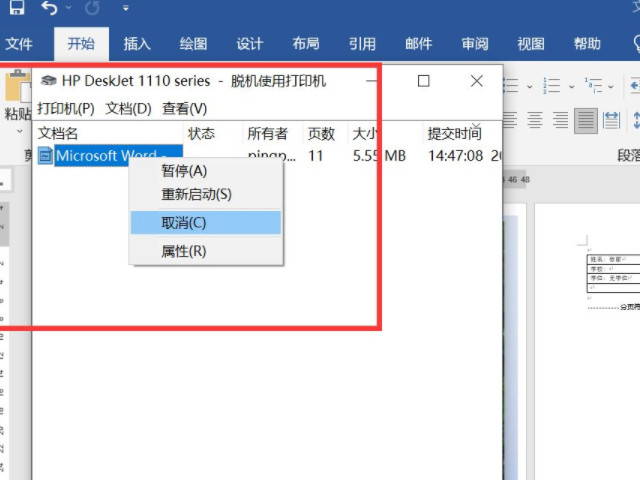Expand the 粘贴 paste options arrow

[19, 131]
